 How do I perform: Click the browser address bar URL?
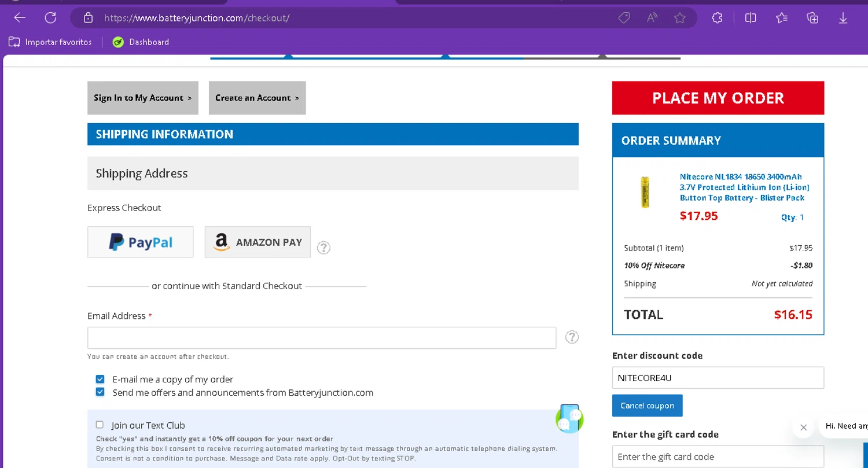pyautogui.click(x=197, y=18)
